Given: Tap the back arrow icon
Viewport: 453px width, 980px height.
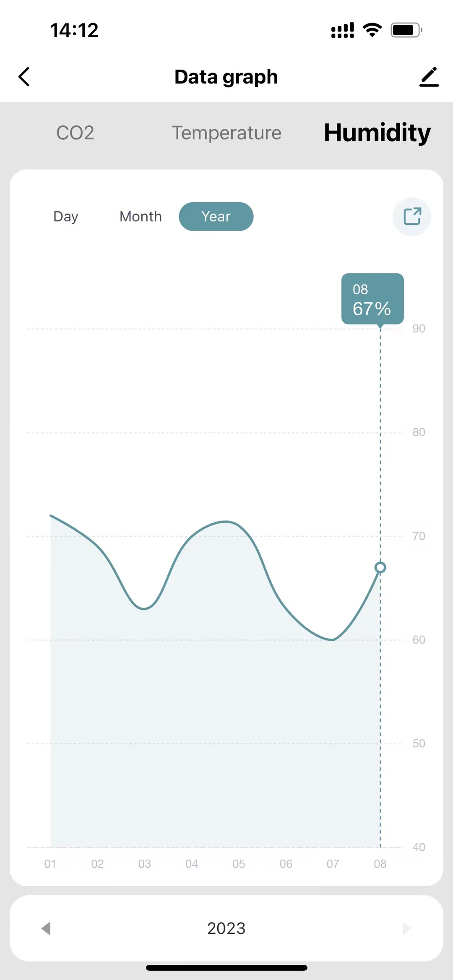Looking at the screenshot, I should [x=24, y=77].
